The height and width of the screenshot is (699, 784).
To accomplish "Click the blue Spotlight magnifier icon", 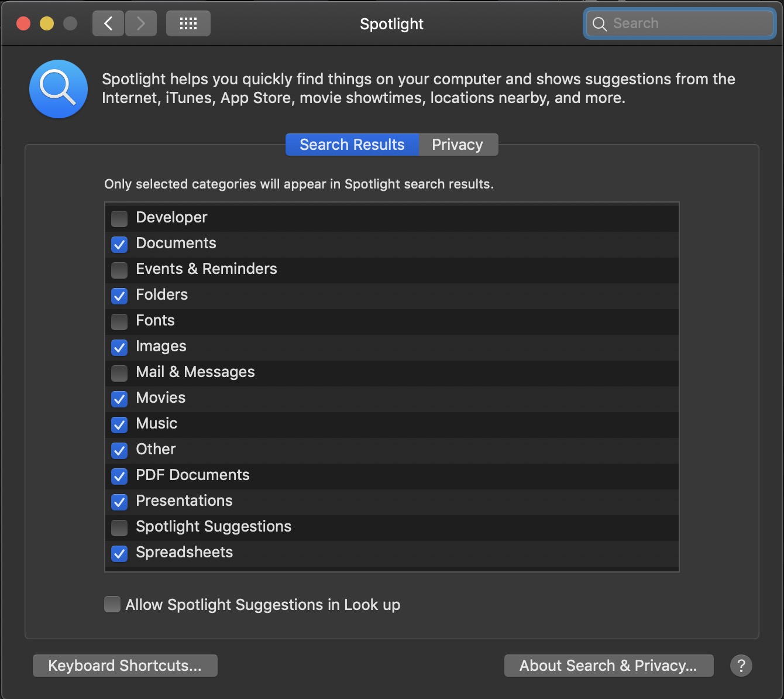I will point(59,89).
